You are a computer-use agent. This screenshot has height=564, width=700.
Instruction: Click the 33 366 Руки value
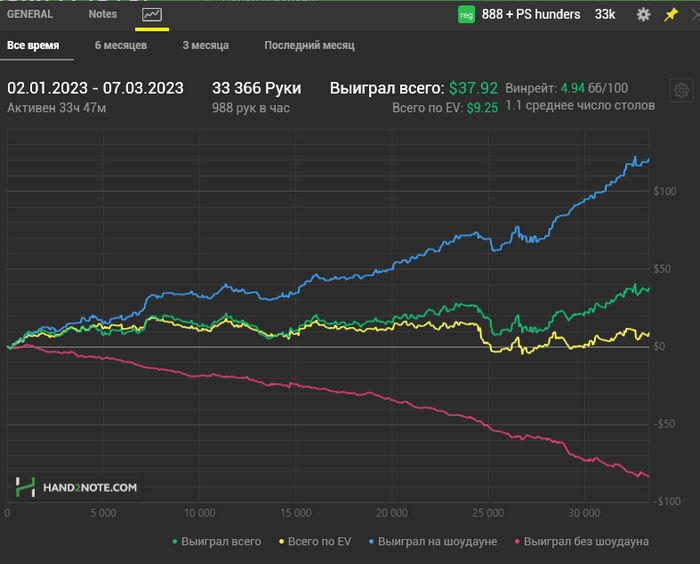[256, 88]
